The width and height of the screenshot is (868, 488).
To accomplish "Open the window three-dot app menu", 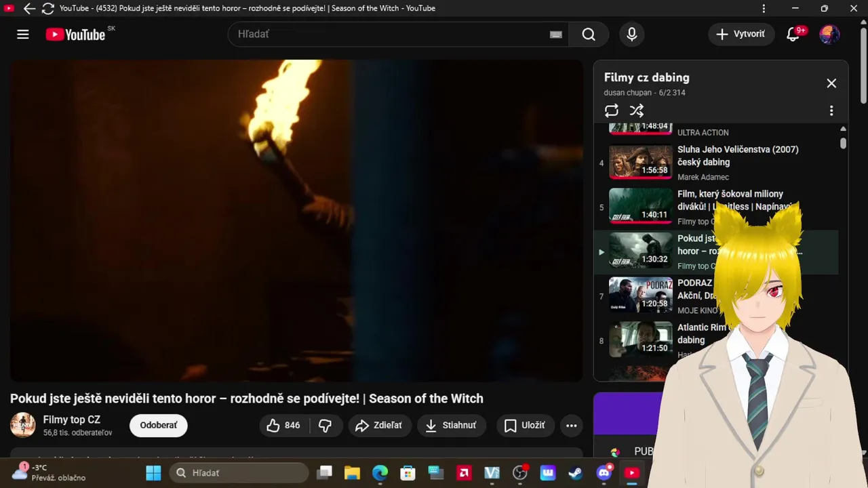I will click(x=764, y=9).
